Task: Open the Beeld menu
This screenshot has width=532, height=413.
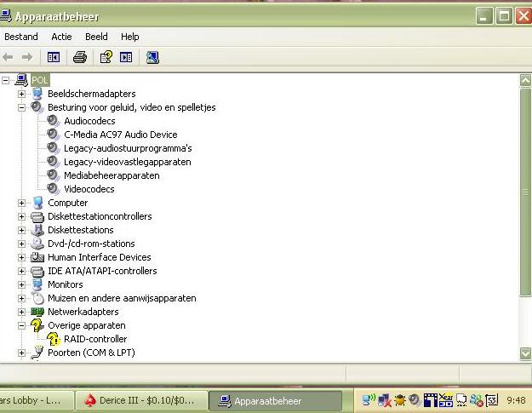Action: click(x=96, y=37)
